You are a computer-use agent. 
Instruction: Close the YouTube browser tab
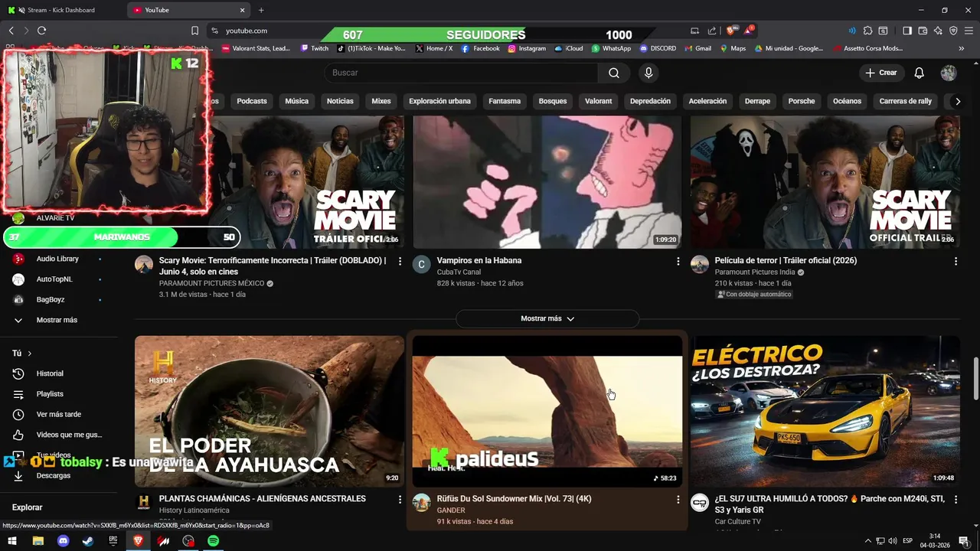(x=243, y=10)
